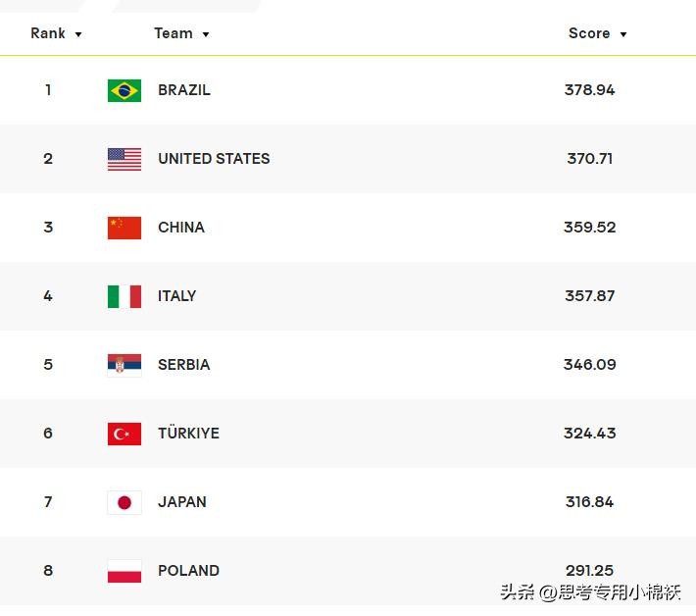Click the Japan flag icon
The width and height of the screenshot is (696, 616).
click(124, 502)
